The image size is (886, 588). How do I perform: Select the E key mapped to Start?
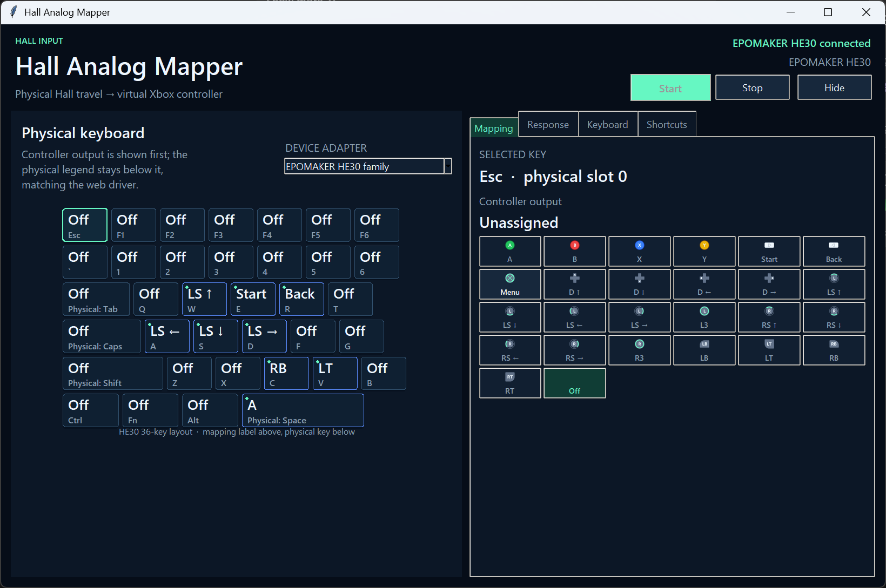pos(253,299)
